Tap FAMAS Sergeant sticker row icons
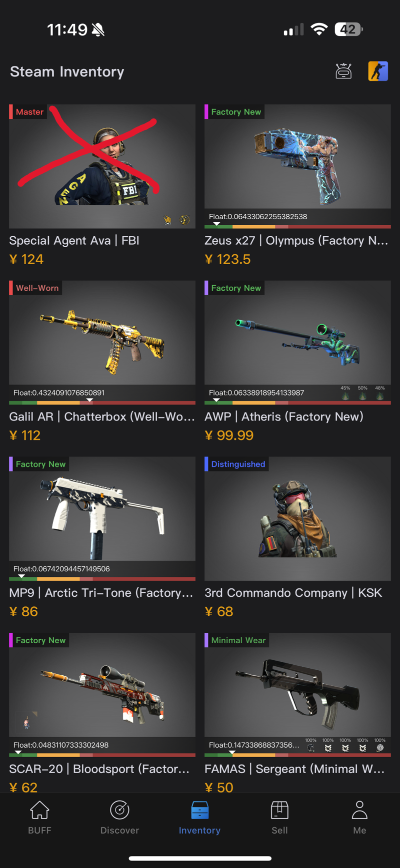The height and width of the screenshot is (868, 400). click(x=345, y=745)
